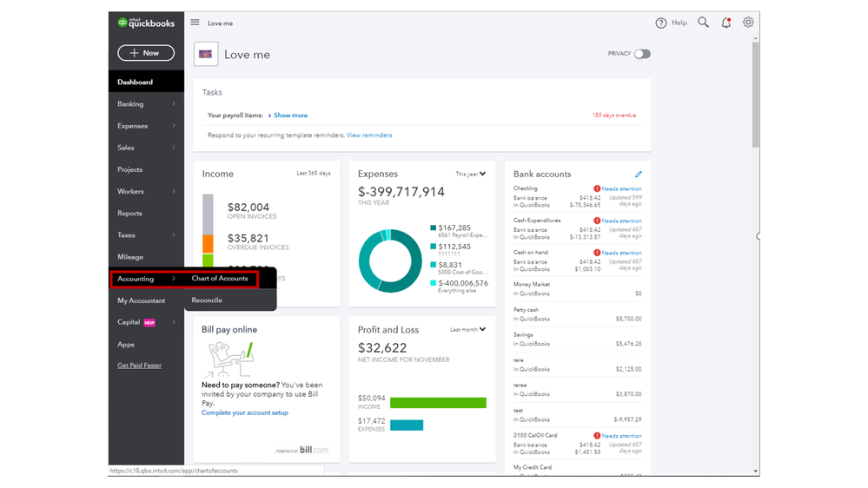This screenshot has width=868, height=488.
Task: Click the green income bar
Action: click(438, 403)
